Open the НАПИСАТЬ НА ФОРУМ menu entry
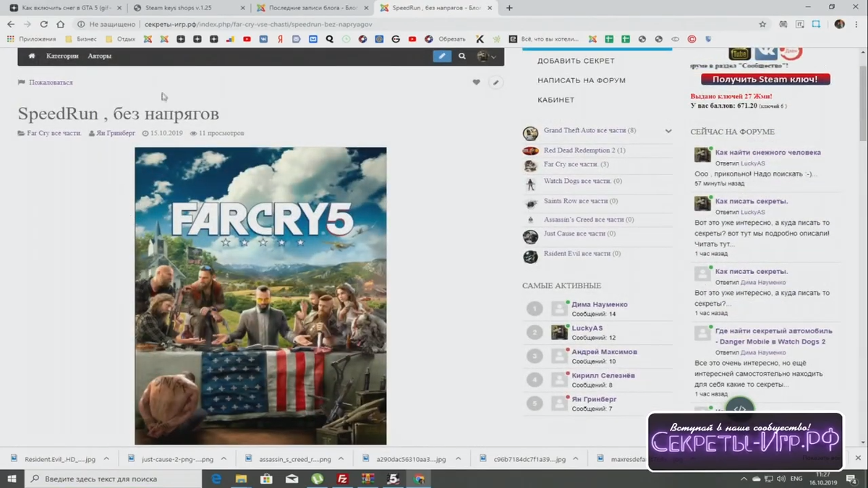Image resolution: width=868 pixels, height=488 pixels. click(582, 80)
